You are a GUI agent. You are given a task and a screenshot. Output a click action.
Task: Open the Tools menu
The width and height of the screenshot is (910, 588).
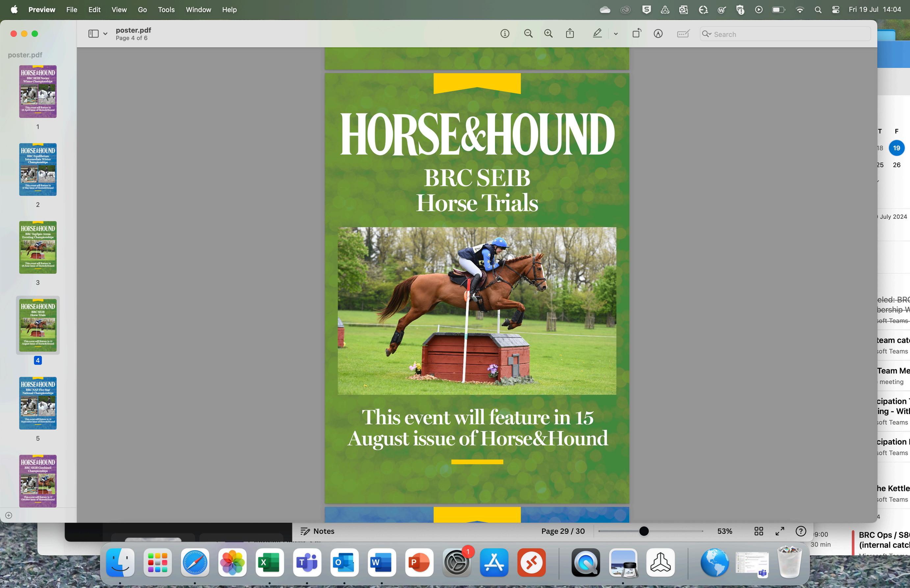click(166, 10)
